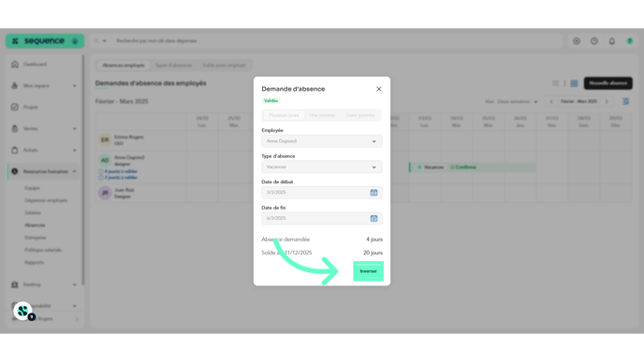644x362 pixels.
Task: Click the Date de début field 3/3/2025
Action: 322,193
